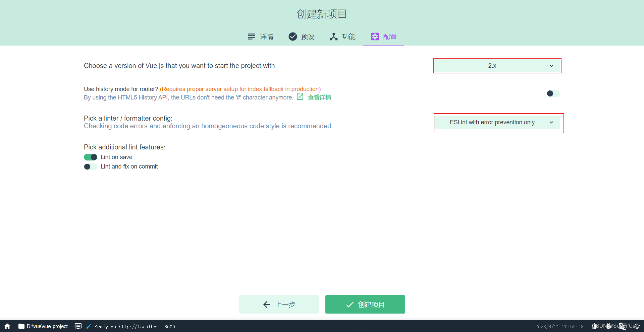Click the external link icon before 查看详情
The width and height of the screenshot is (644, 332).
coord(300,97)
